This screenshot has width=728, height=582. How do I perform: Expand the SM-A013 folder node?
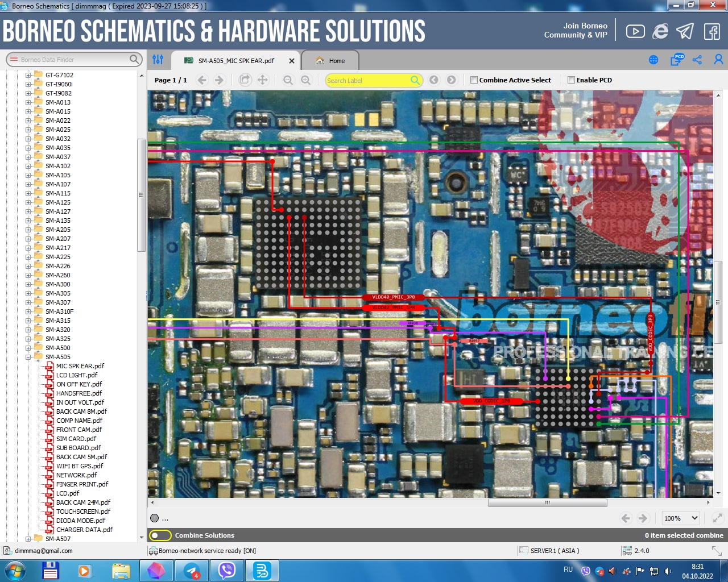(x=28, y=102)
